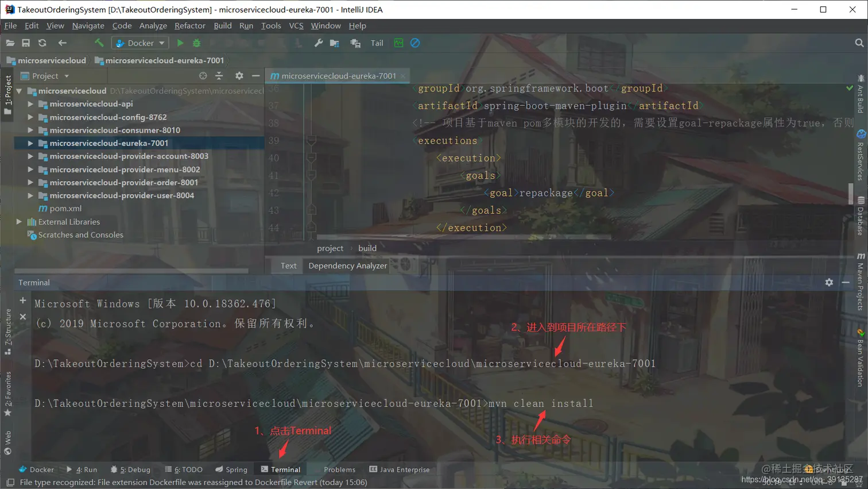Viewport: 868px width, 489px height.
Task: Open the Problems tool window
Action: [x=339, y=469]
